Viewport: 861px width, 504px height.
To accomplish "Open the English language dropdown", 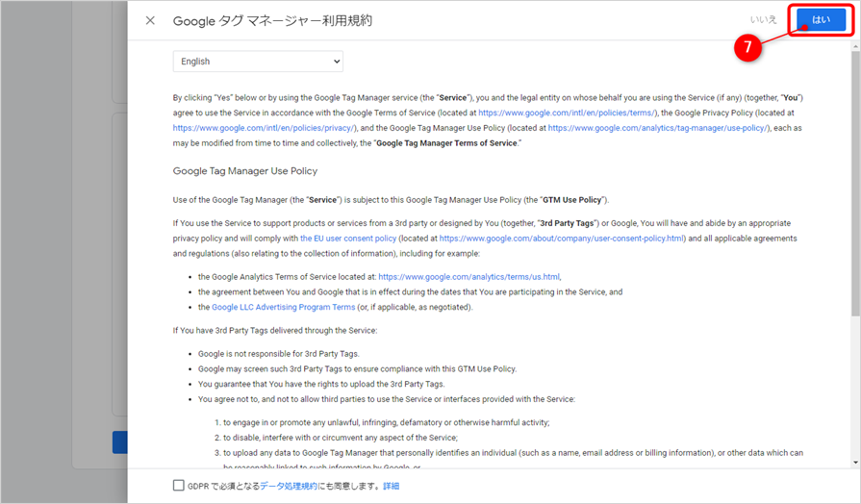I will pos(258,62).
